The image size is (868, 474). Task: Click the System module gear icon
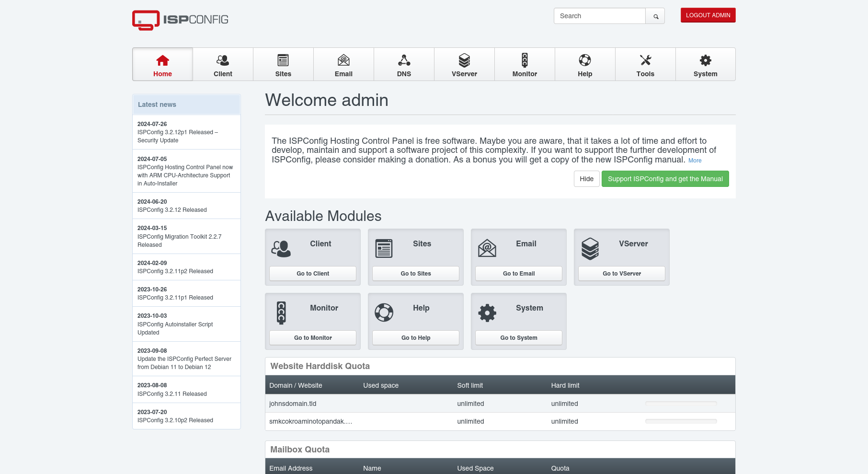pyautogui.click(x=487, y=313)
